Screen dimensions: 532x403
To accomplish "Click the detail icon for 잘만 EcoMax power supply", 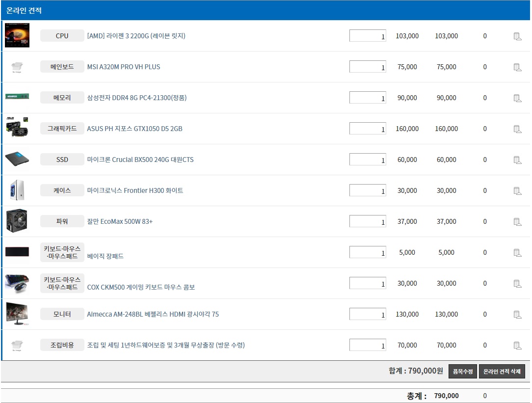I will (517, 222).
